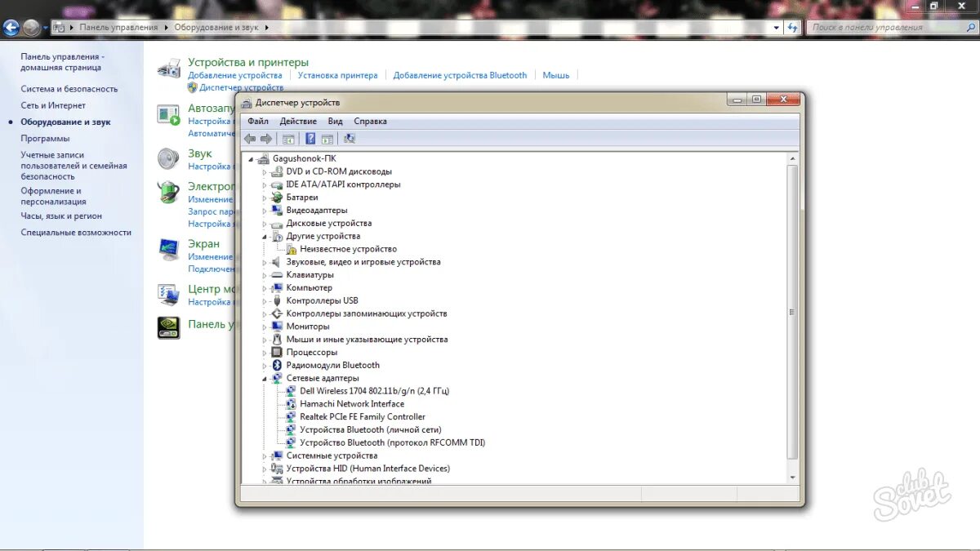980x551 pixels.
Task: Click the Звуковые устройства speaker icon
Action: tap(277, 262)
